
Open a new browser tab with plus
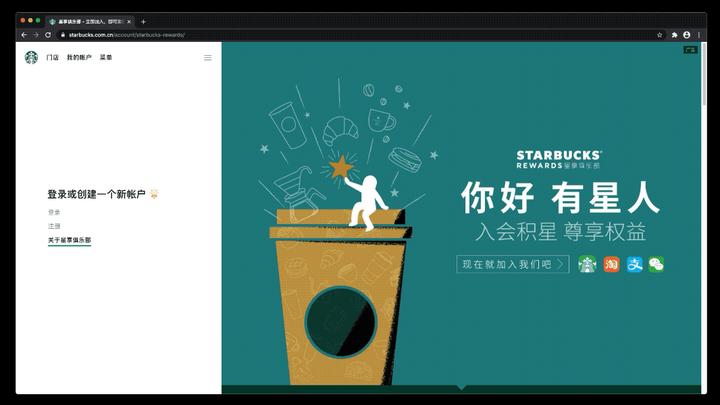[143, 22]
